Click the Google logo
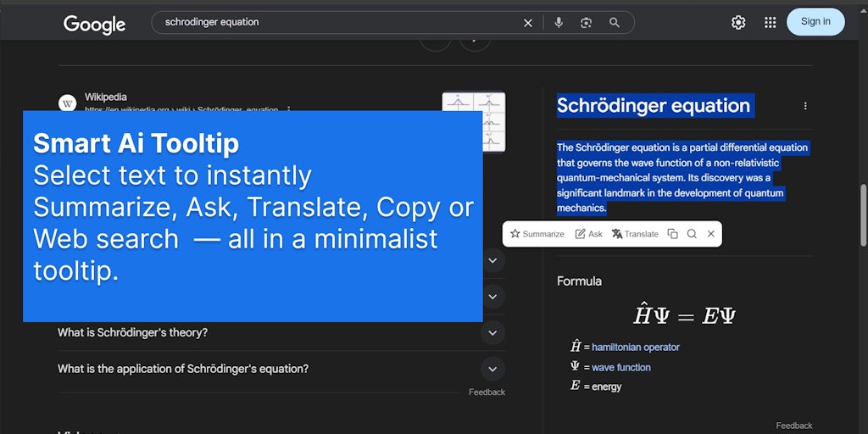Viewport: 868px width, 434px height. pyautogui.click(x=94, y=24)
